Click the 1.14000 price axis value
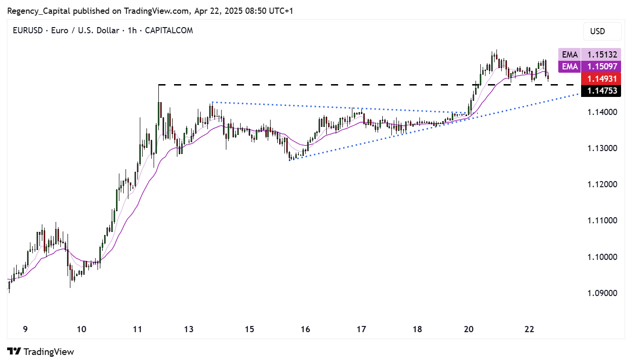Viewport: 632px width, 364px height. click(602, 112)
